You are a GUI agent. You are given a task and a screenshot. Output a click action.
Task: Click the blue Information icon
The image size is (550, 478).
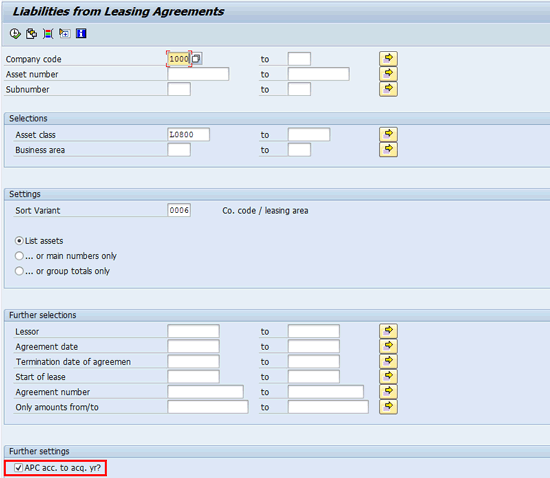(81, 34)
